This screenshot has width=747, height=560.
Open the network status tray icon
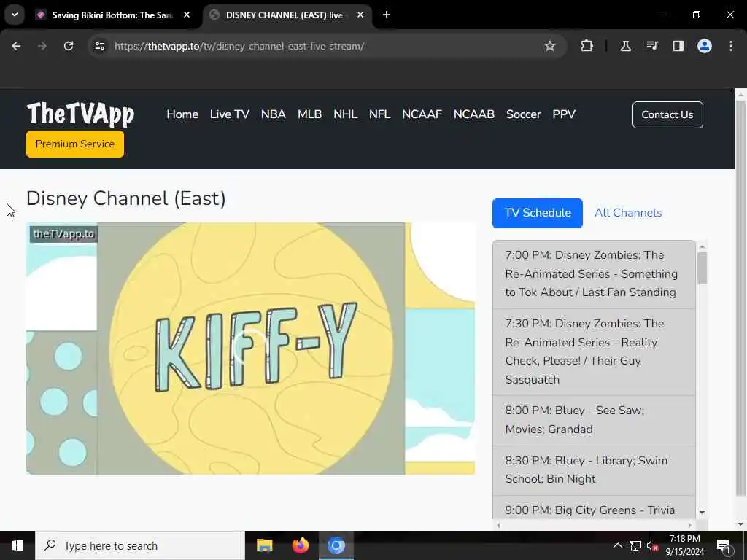635,545
